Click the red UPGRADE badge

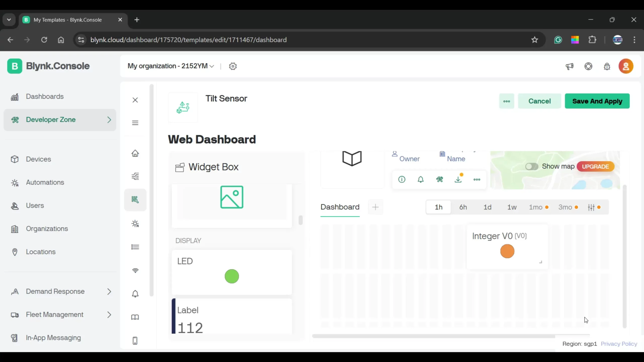point(595,166)
